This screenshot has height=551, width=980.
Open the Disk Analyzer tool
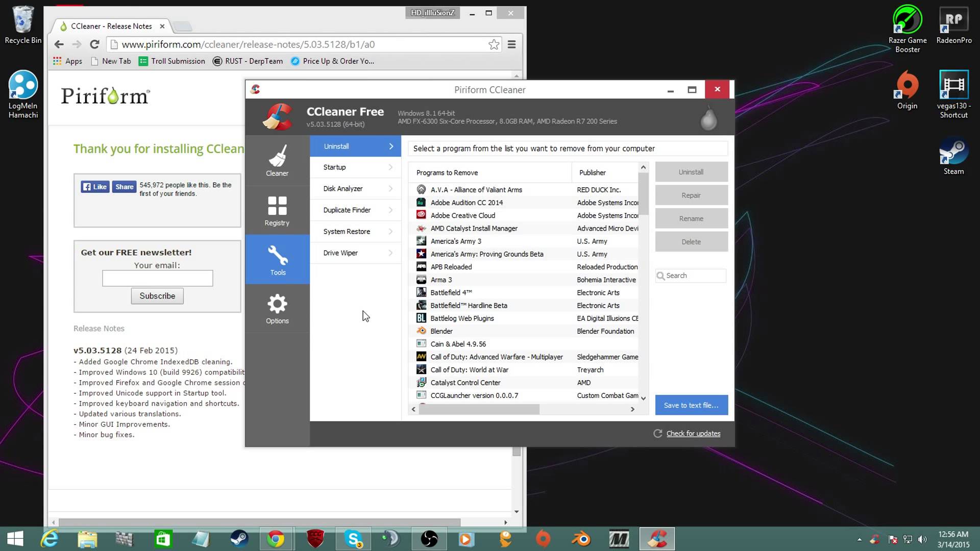click(x=355, y=189)
